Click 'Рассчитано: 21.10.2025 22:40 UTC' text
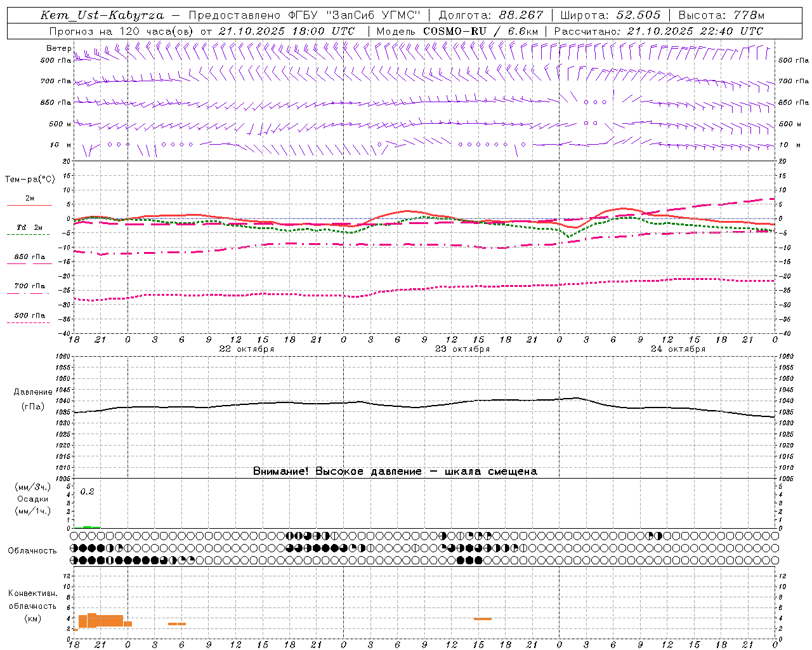The width and height of the screenshot is (812, 650). tap(658, 31)
